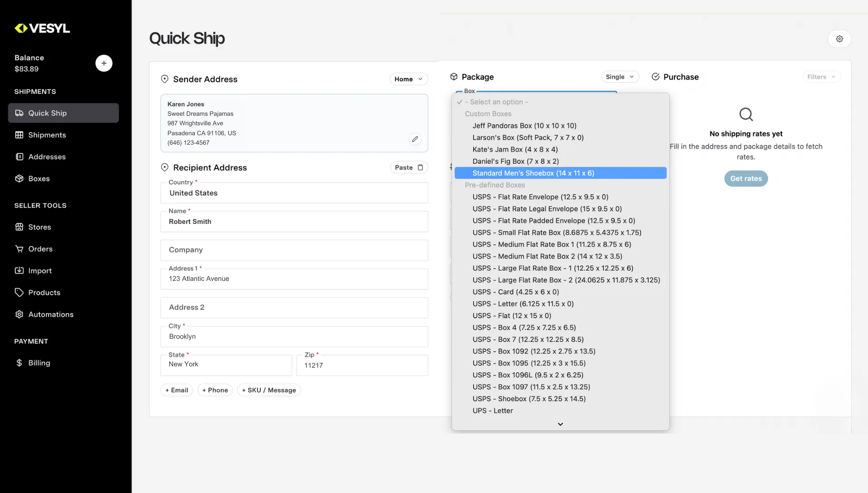
Task: Click the Purchase checkmark icon
Action: pos(656,77)
